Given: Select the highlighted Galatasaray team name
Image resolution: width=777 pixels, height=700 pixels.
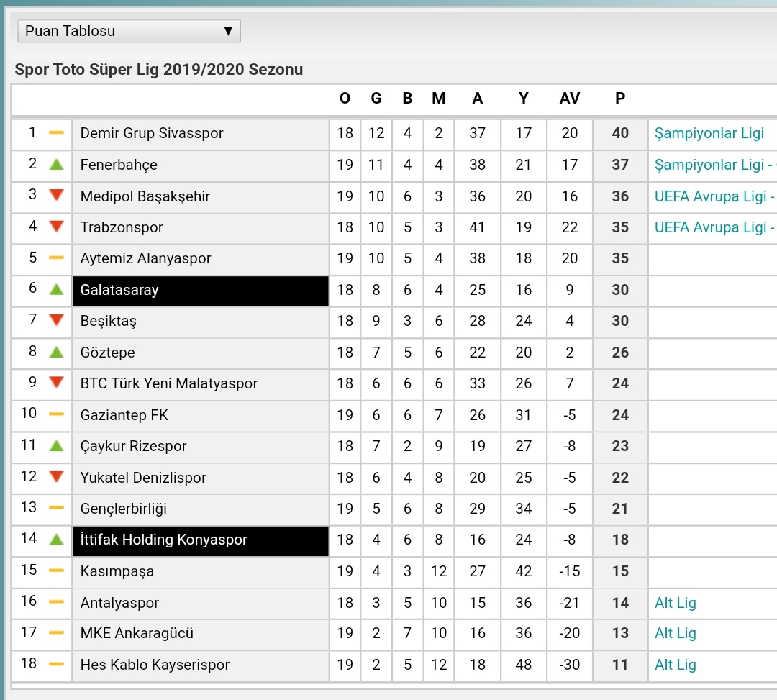Looking at the screenshot, I should [119, 290].
